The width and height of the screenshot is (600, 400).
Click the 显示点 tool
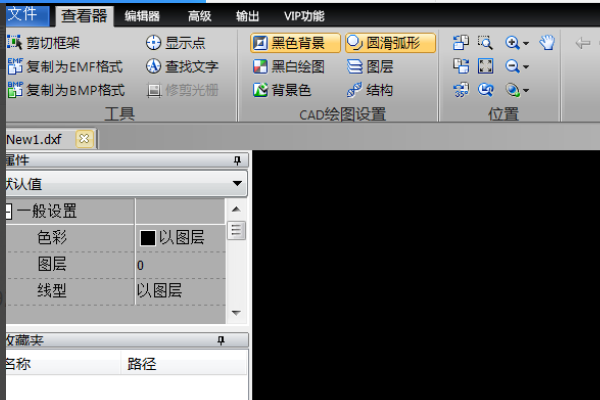(176, 43)
